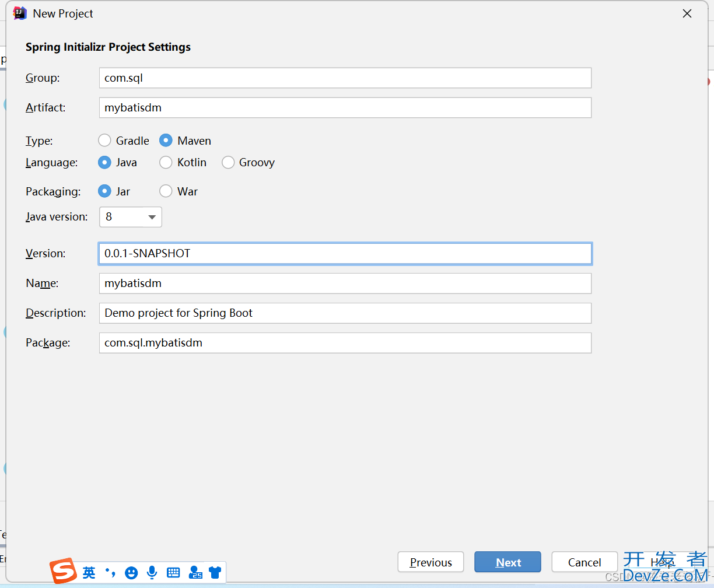
Task: Click the Name input field
Action: pyautogui.click(x=345, y=283)
